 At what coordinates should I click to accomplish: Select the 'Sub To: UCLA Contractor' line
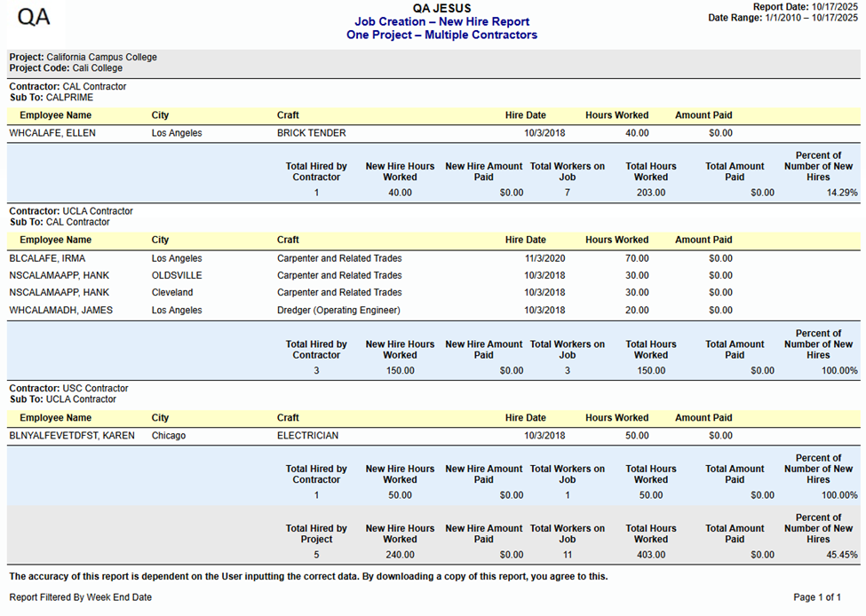pyautogui.click(x=62, y=399)
